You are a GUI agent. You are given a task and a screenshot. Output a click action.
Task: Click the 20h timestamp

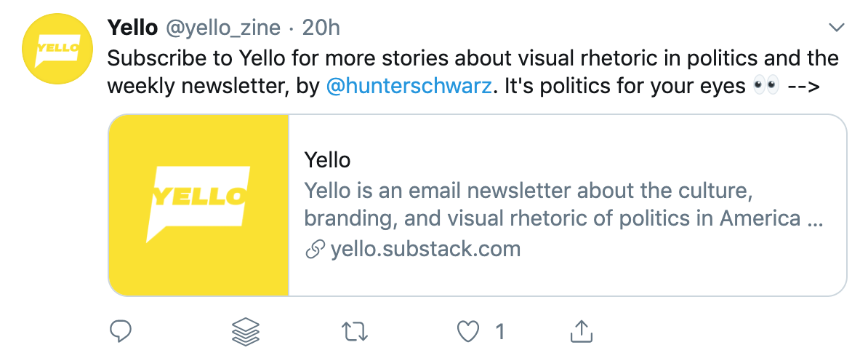tap(321, 28)
